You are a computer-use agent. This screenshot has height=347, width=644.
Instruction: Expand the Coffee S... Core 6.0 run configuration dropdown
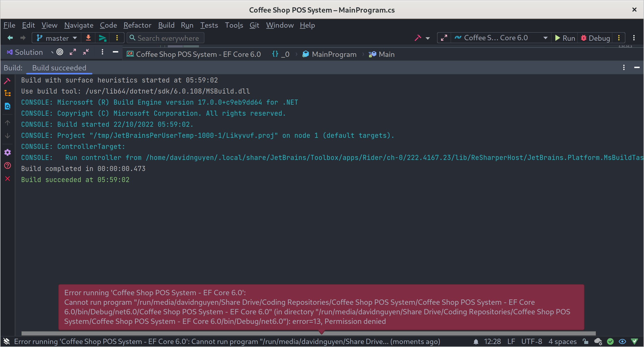tap(545, 38)
